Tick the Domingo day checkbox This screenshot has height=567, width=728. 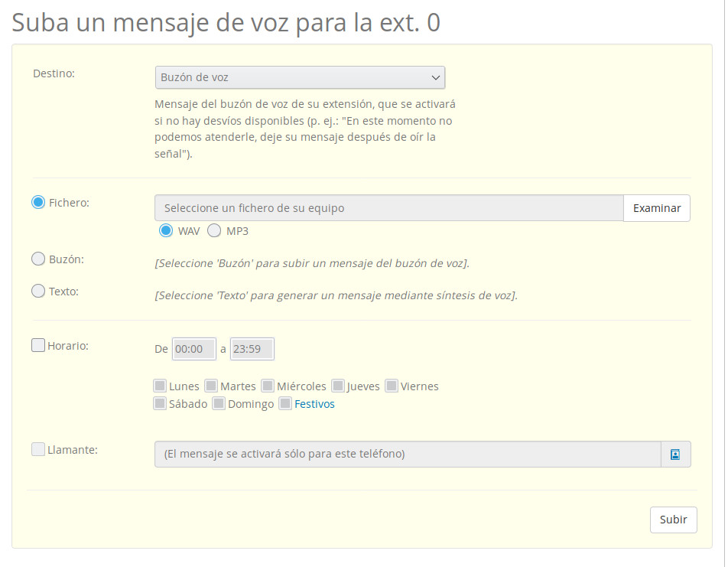[x=219, y=403]
